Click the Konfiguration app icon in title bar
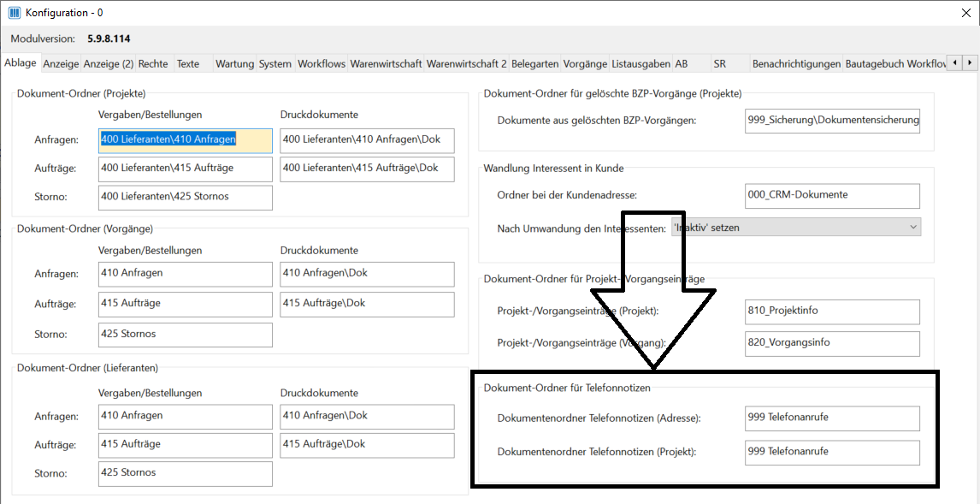 click(15, 13)
